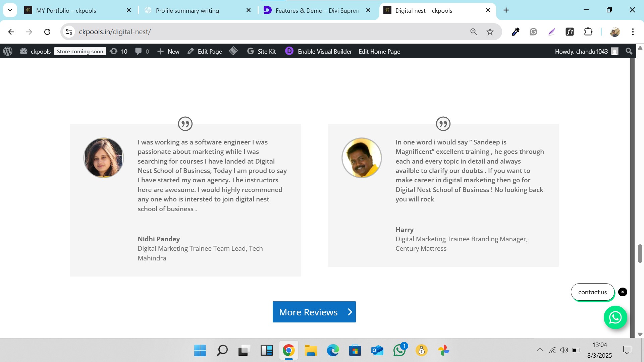Show hidden system tray icons
The height and width of the screenshot is (362, 644).
click(540, 350)
